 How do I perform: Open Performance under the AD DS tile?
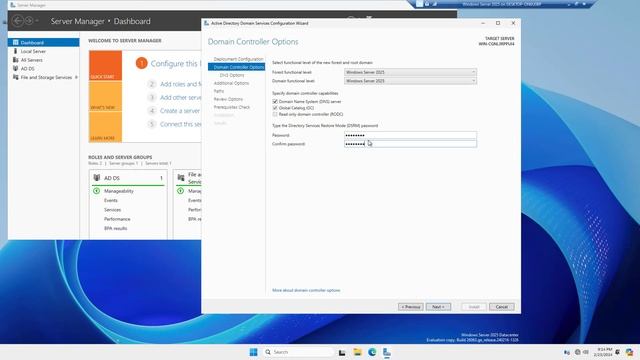[117, 219]
